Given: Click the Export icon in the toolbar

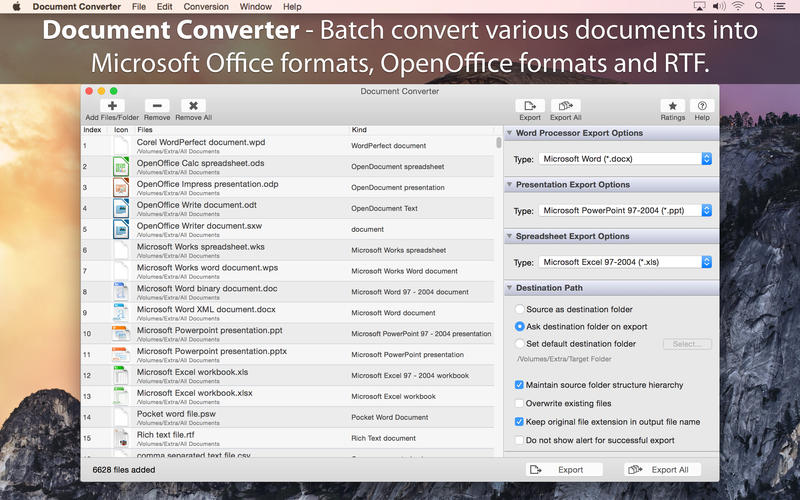Looking at the screenshot, I should click(x=529, y=106).
